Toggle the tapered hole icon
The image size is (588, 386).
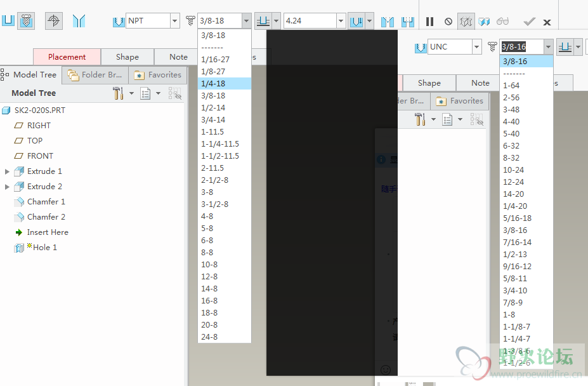[79, 21]
